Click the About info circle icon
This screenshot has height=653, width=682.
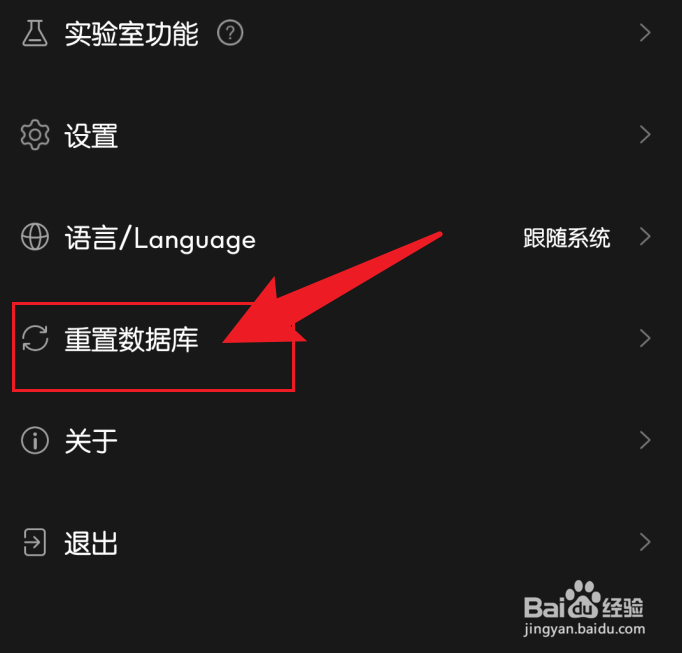coord(35,440)
